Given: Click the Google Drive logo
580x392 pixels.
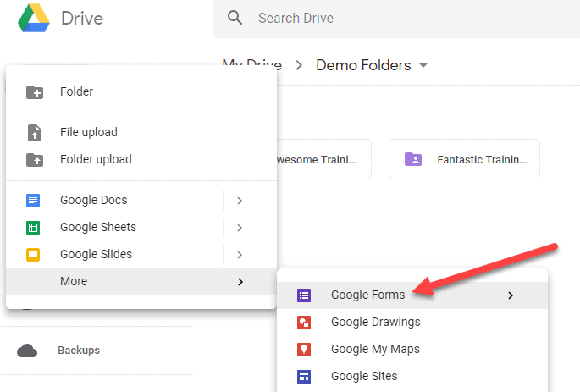Looking at the screenshot, I should tap(34, 18).
